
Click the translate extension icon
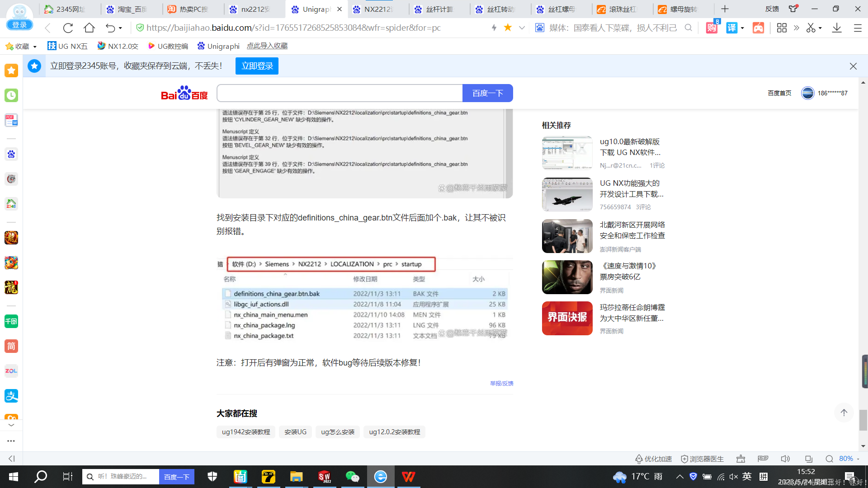tap(731, 28)
